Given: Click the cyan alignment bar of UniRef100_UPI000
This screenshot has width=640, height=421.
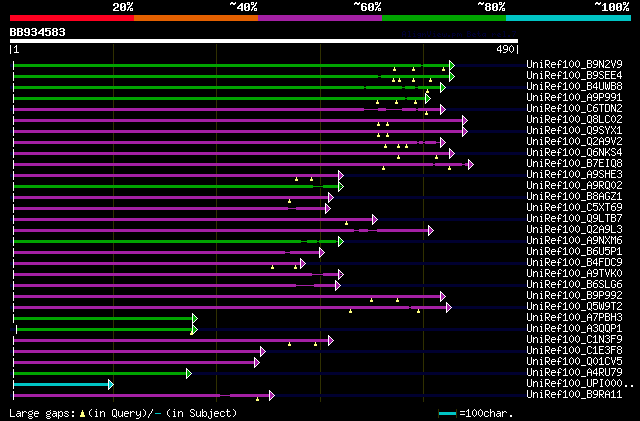Looking at the screenshot, I should (x=61, y=385).
